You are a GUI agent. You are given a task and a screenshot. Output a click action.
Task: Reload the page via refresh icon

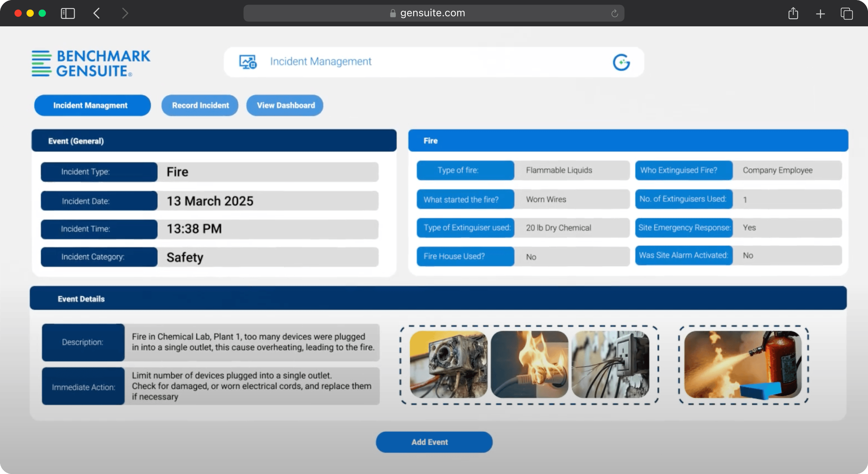pos(614,13)
